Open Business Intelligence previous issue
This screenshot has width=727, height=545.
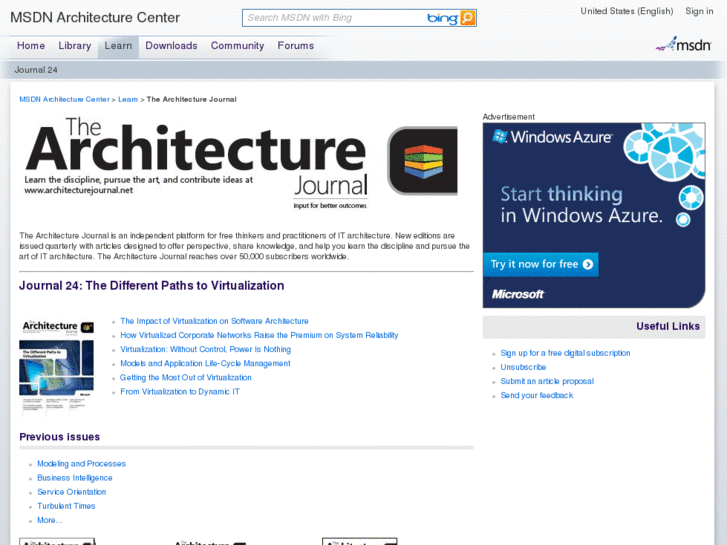pos(75,478)
